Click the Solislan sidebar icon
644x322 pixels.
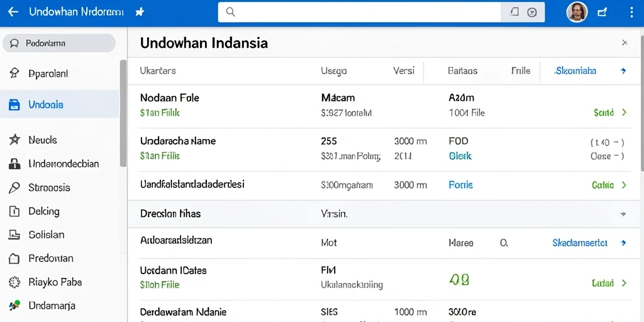point(14,235)
